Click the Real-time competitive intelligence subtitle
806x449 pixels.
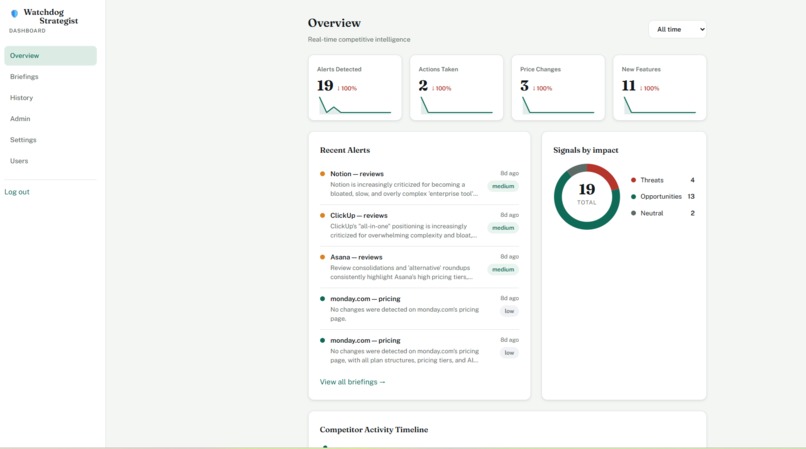[359, 40]
